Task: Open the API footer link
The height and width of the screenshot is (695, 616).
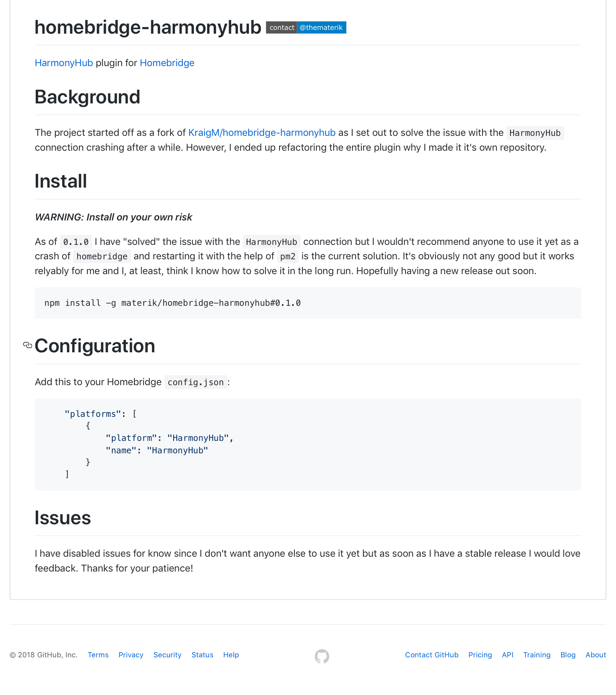Action: pos(508,655)
